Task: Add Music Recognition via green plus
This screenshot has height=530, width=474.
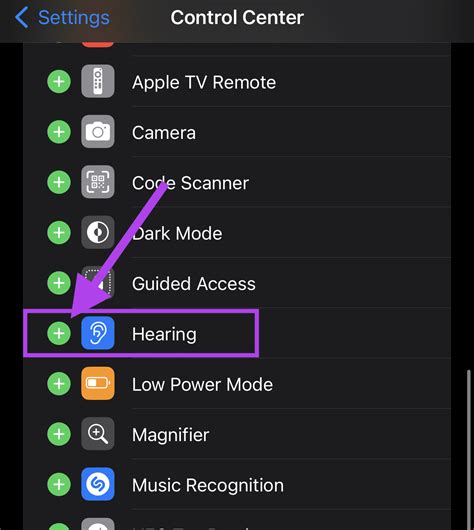Action: pyautogui.click(x=59, y=484)
